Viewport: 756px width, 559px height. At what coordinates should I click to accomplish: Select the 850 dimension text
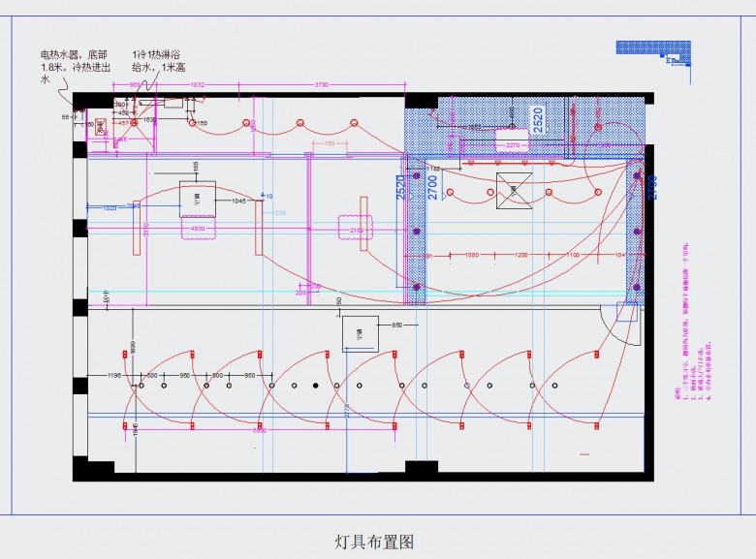click(396, 326)
